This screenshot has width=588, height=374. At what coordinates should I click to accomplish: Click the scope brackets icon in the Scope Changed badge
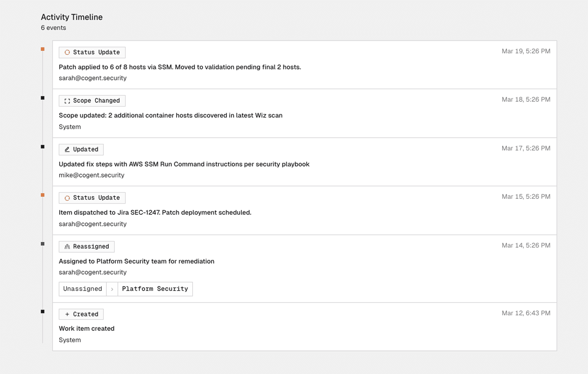[x=67, y=101]
